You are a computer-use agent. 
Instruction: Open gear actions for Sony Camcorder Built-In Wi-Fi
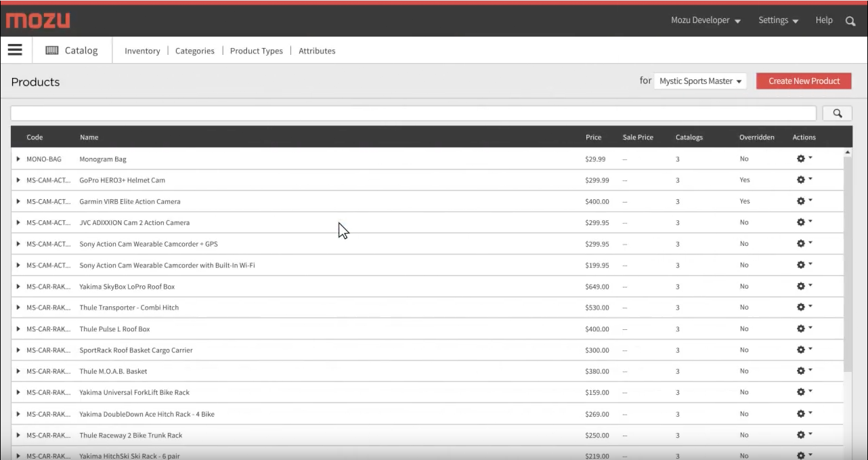804,265
